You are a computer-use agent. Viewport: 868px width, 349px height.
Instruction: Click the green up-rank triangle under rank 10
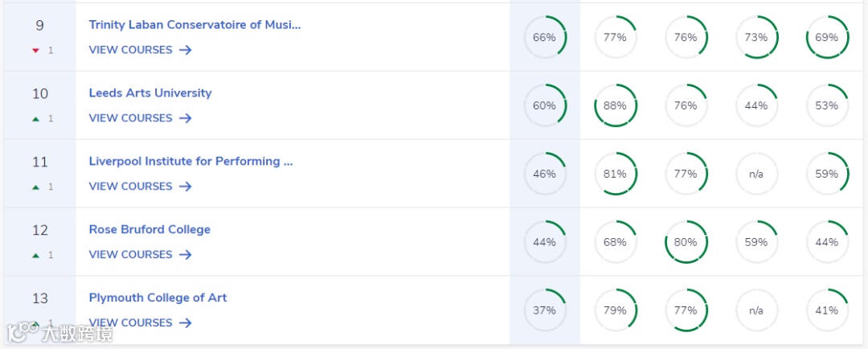[x=35, y=119]
